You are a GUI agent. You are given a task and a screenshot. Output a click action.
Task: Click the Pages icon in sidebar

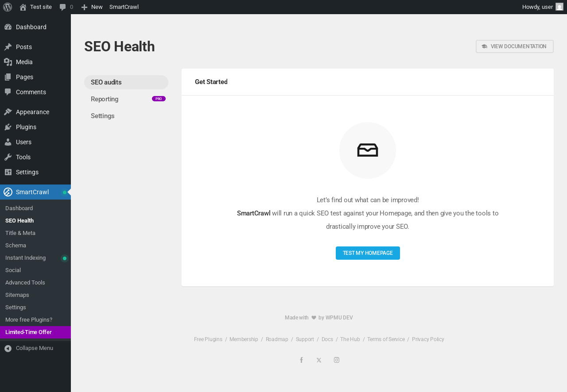[8, 77]
